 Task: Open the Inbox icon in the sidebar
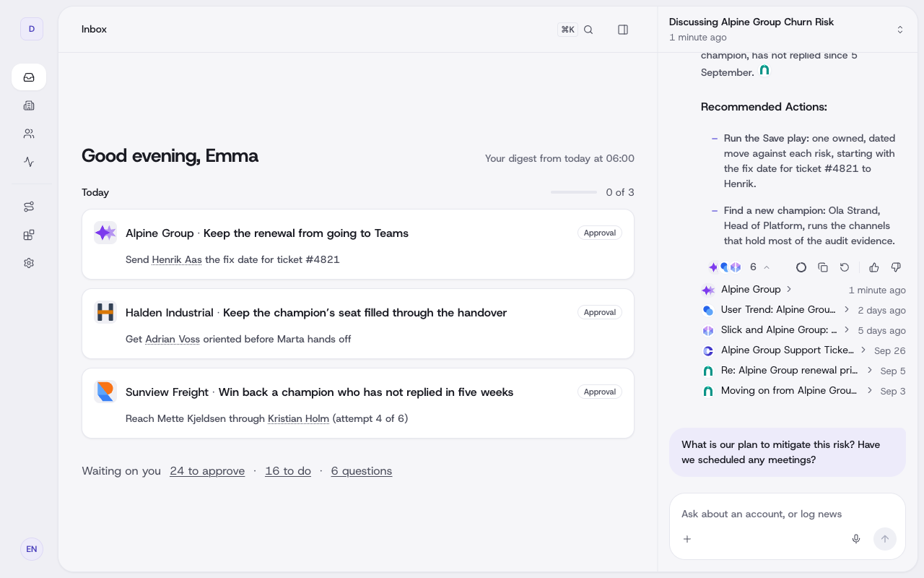pos(29,77)
